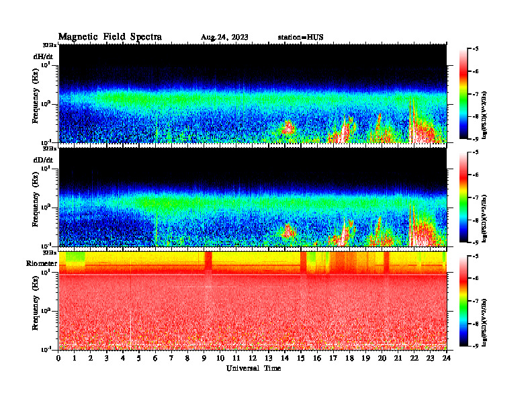Image resolution: width=532 pixels, height=411 pixels.
Task: Click hour 22 on the Universal Time axis
Action: click(414, 358)
